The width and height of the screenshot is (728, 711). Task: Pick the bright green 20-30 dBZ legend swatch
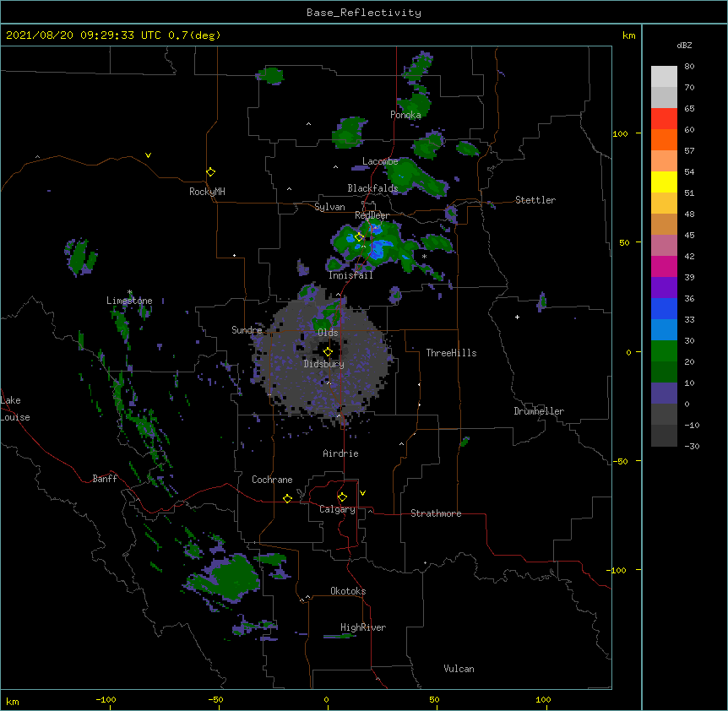tap(664, 351)
